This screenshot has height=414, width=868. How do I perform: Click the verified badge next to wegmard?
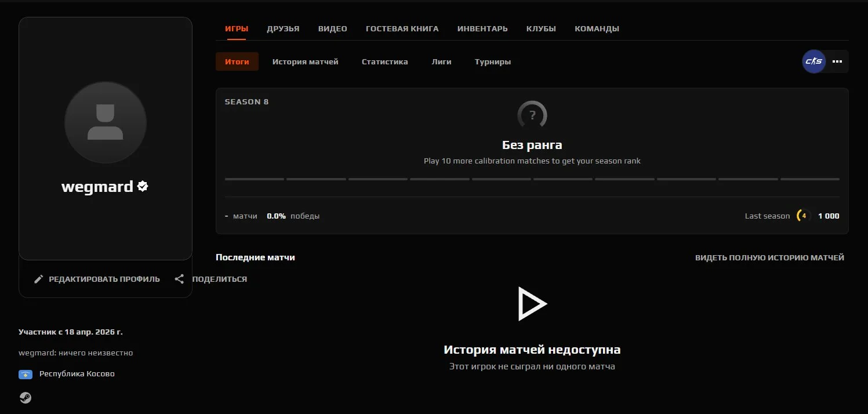tap(143, 186)
